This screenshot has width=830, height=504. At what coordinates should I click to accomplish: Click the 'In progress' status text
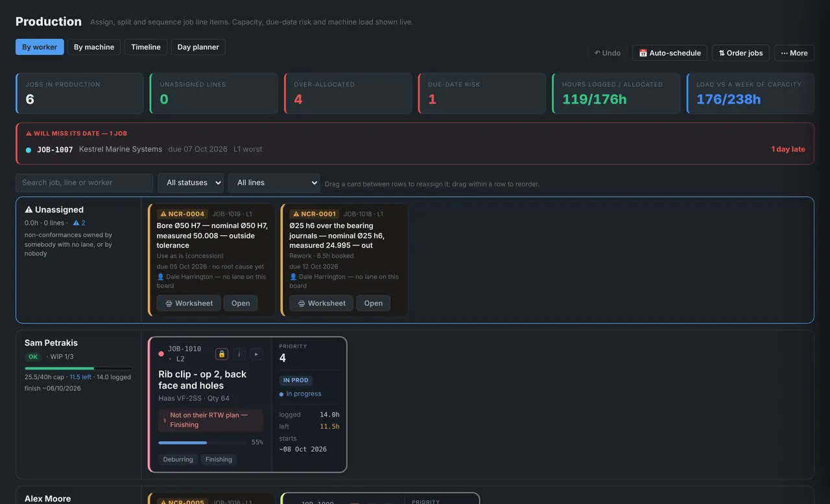click(303, 394)
